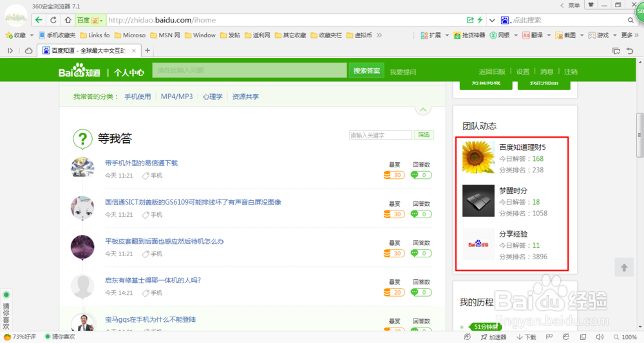The width and height of the screenshot is (644, 343).
Task: Expand the 收藏 dropdown arrow
Action: (32, 35)
